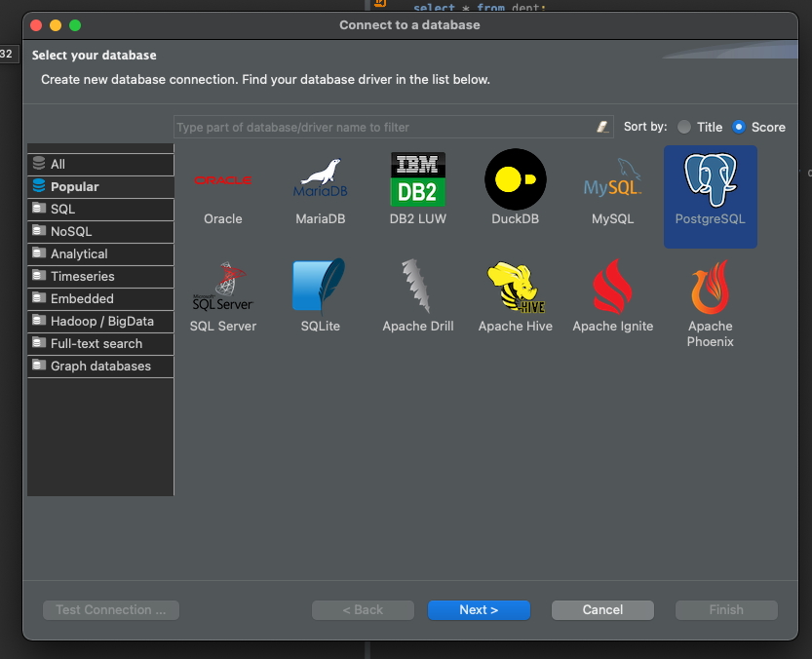Viewport: 812px width, 659px height.
Task: Select the Apache Hive bee icon
Action: 516,287
